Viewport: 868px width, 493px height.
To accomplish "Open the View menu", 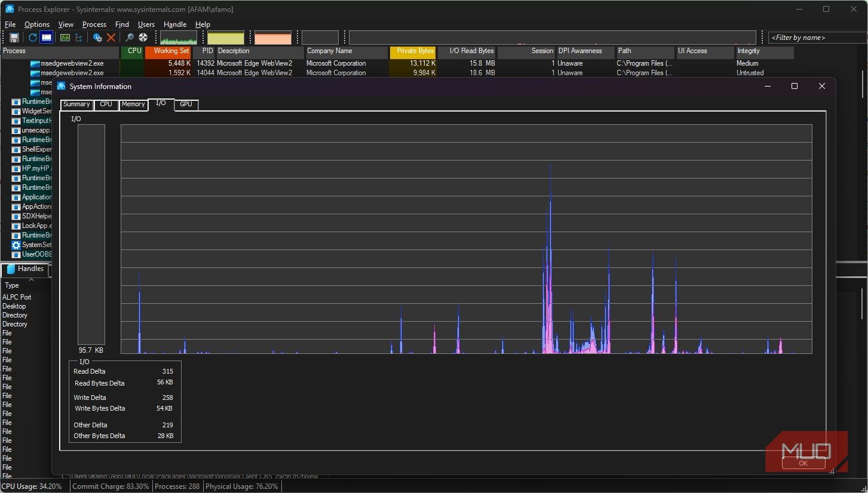I will (x=66, y=24).
